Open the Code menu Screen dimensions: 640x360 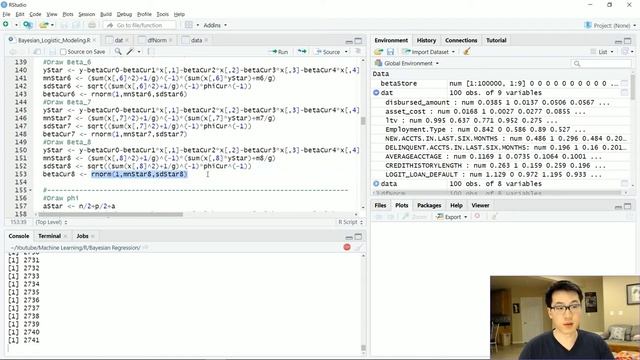coord(35,14)
